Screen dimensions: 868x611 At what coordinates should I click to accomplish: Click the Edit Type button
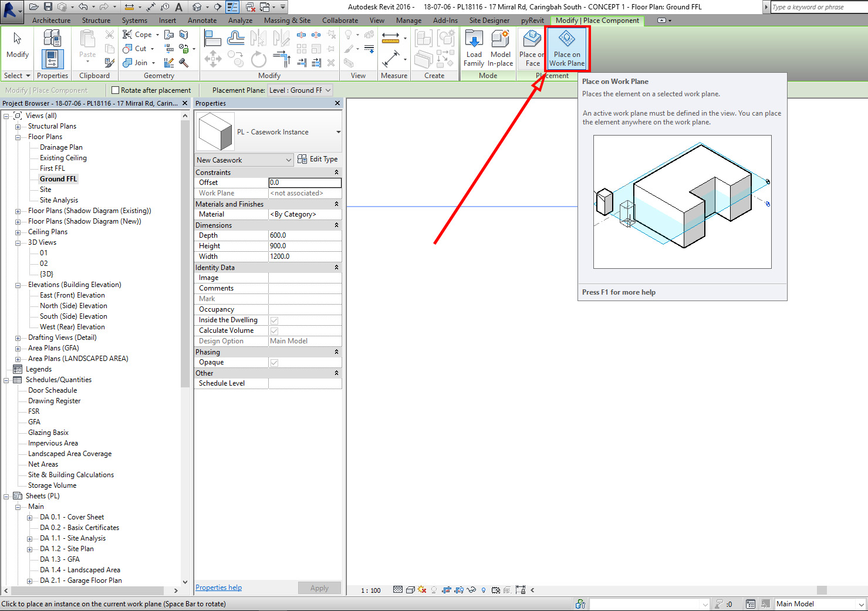click(318, 159)
